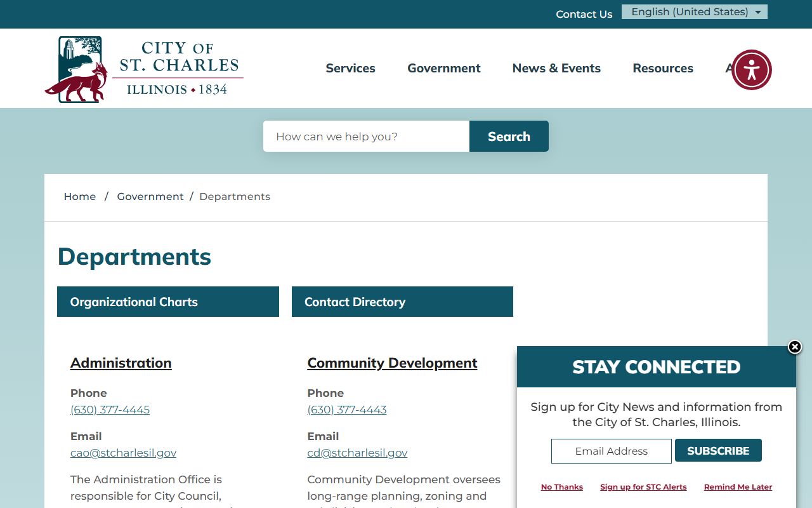Click the Email Address field in popup
This screenshot has width=812, height=508.
(x=612, y=451)
